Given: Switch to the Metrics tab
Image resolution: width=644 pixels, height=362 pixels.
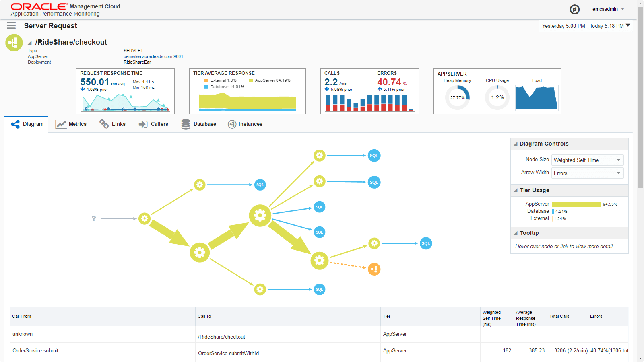Looking at the screenshot, I should pyautogui.click(x=71, y=124).
